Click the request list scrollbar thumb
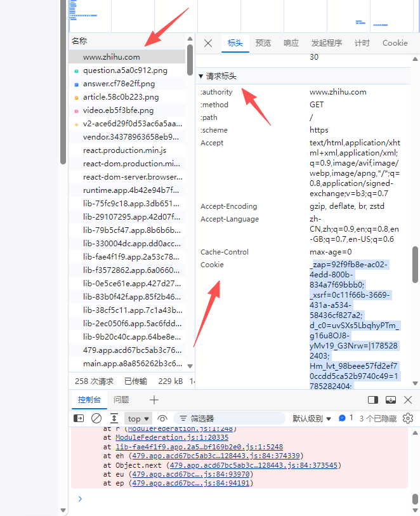This screenshot has height=516, width=420. point(190,60)
